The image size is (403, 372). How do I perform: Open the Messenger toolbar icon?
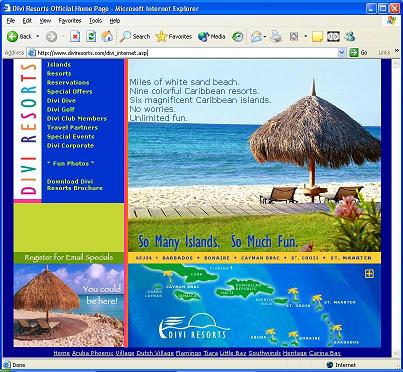point(350,36)
